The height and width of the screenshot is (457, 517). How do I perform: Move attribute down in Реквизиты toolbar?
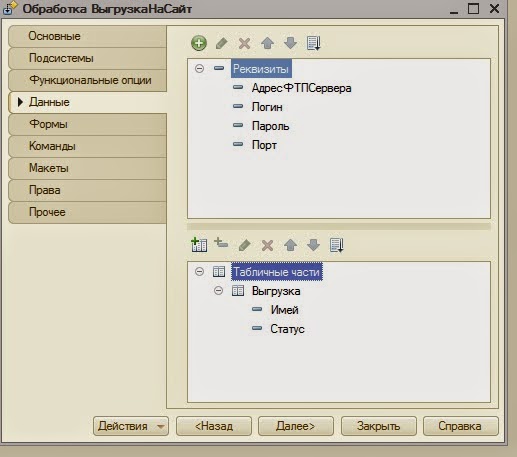[290, 43]
